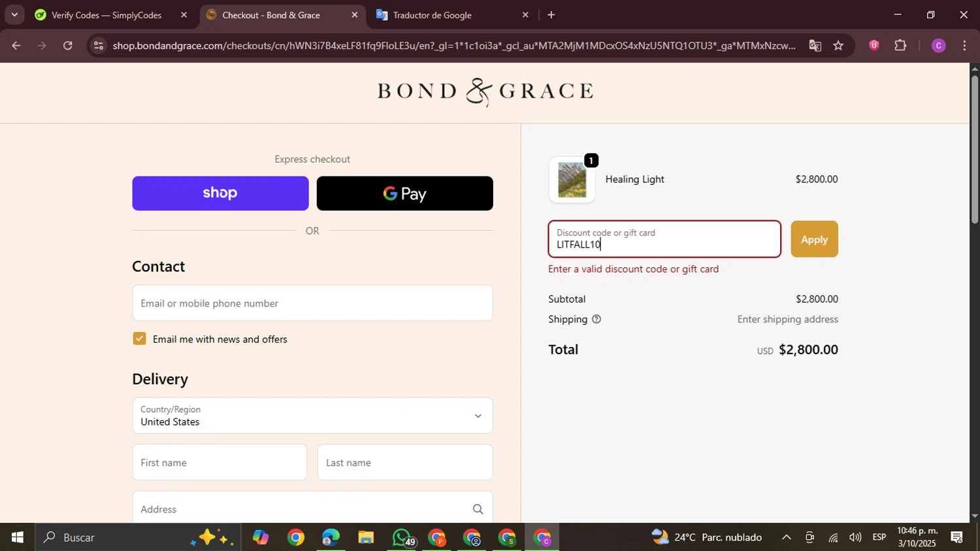Screen dimensions: 980x551
Task: Pay with Google Pay button
Action: tap(405, 193)
